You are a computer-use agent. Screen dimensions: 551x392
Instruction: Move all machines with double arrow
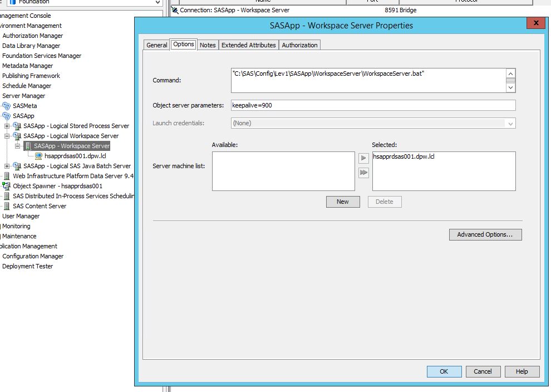tap(363, 173)
